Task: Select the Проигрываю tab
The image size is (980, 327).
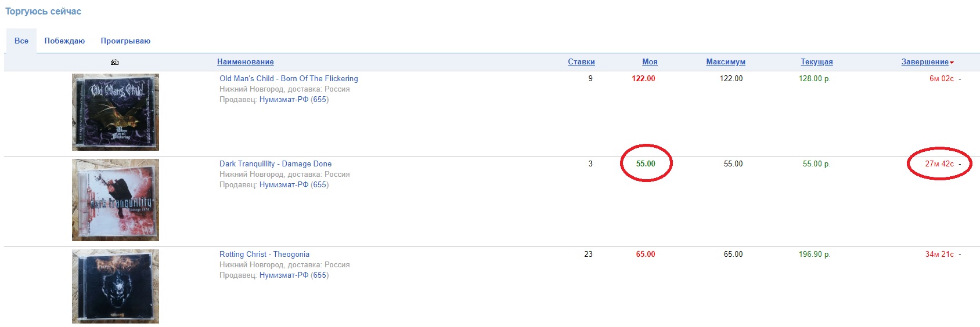Action: pyautogui.click(x=125, y=41)
